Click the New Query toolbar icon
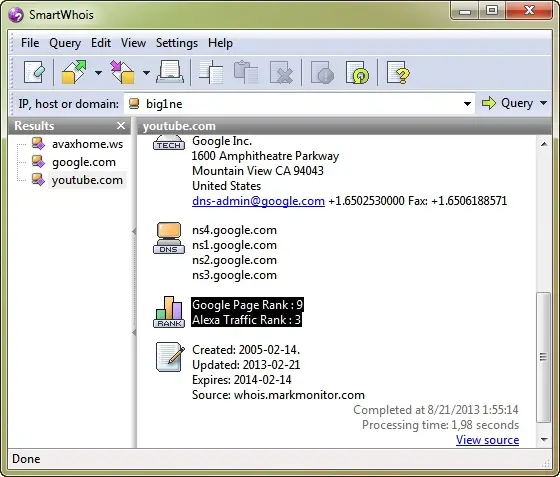The image size is (560, 477). 34,72
